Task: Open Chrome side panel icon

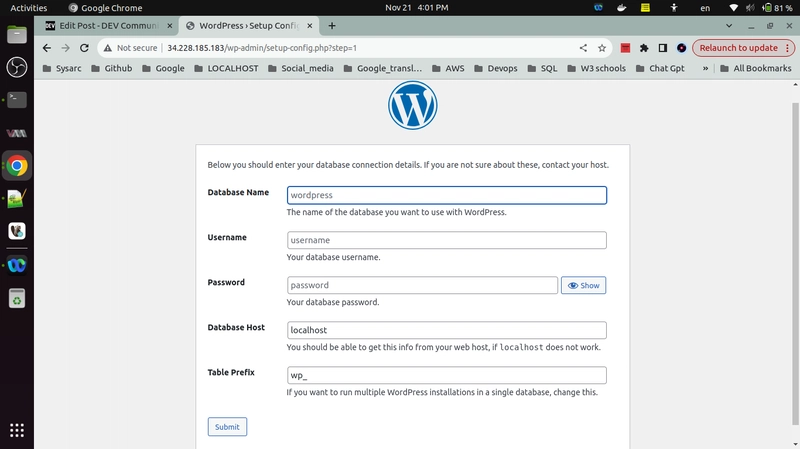Action: pyautogui.click(x=663, y=48)
